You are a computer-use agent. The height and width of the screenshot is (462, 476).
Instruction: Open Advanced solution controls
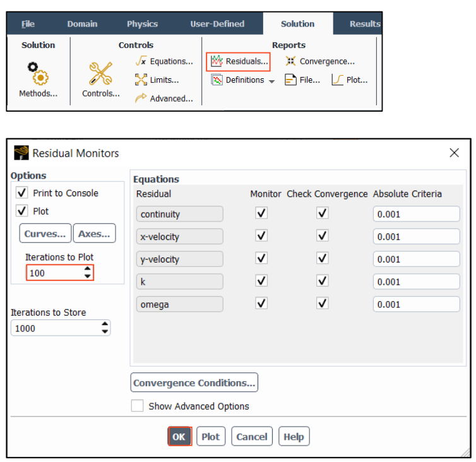pyautogui.click(x=164, y=98)
